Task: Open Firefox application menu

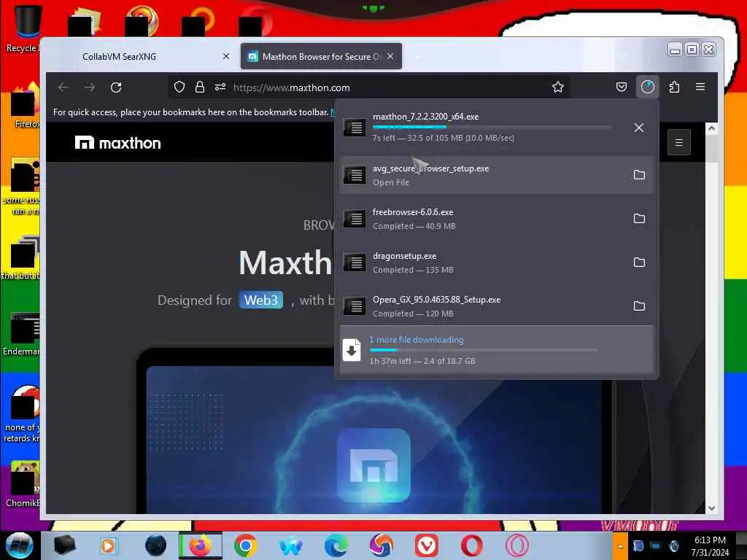Action: coord(700,87)
